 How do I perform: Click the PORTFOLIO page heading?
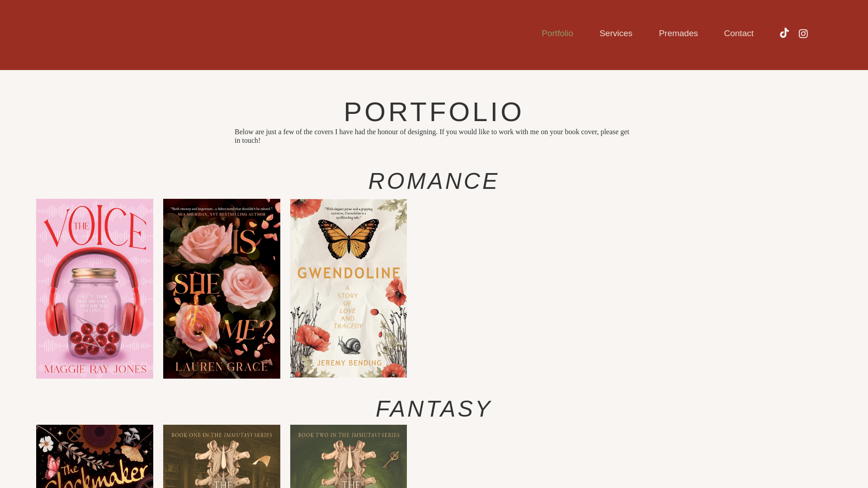434,112
